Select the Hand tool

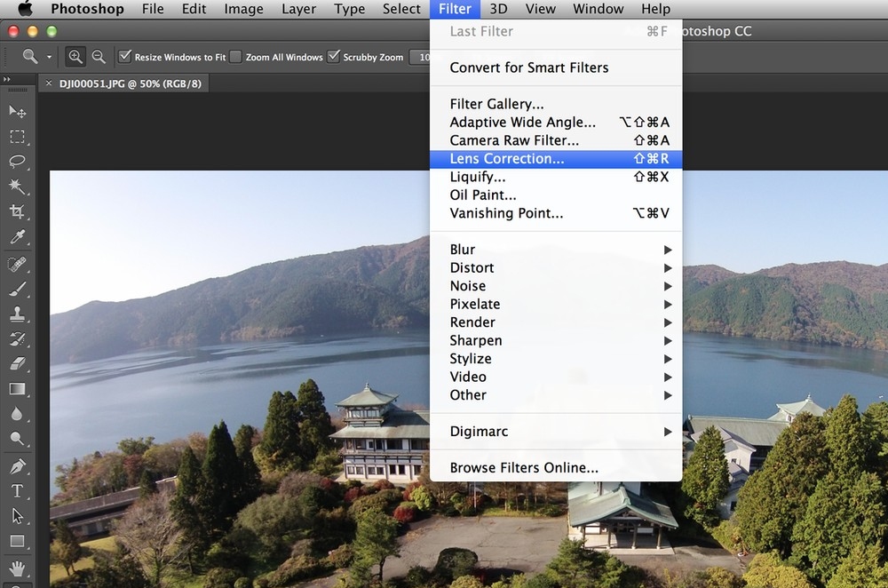point(18,568)
